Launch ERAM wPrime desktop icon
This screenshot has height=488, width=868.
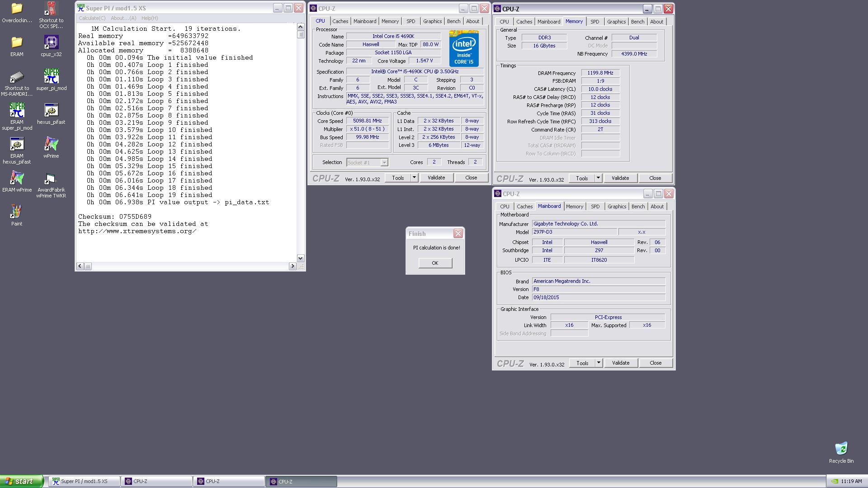[17, 182]
